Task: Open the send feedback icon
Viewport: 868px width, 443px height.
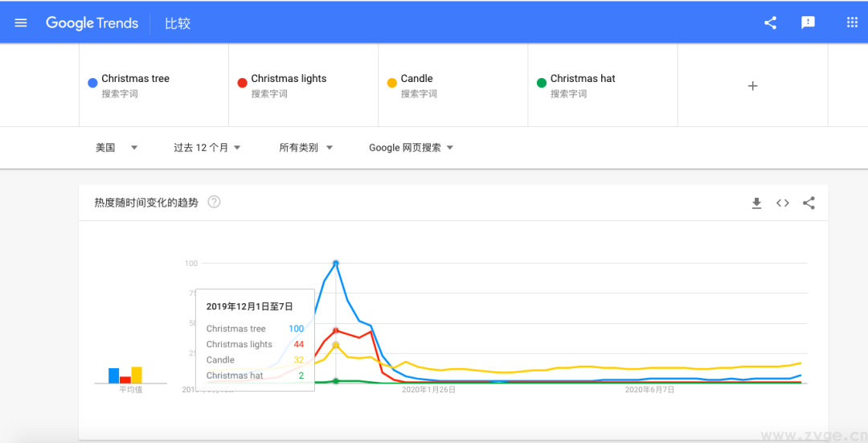Action: pyautogui.click(x=809, y=23)
